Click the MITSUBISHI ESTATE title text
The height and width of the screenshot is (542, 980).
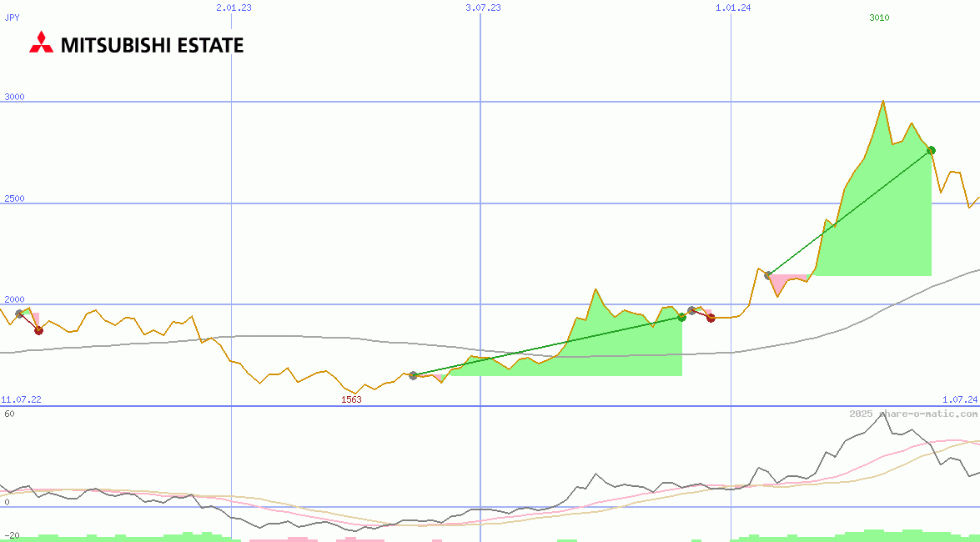(x=152, y=45)
